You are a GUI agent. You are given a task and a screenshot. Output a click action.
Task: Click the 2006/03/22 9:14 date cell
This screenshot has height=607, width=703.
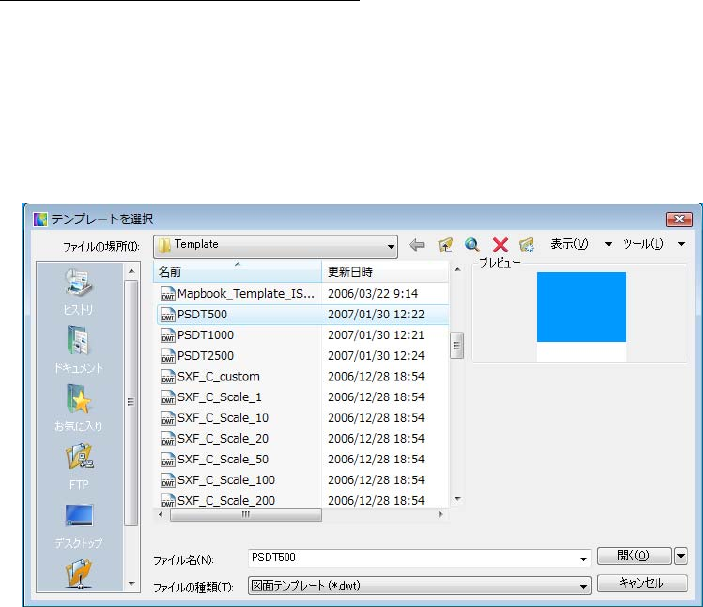point(373,294)
